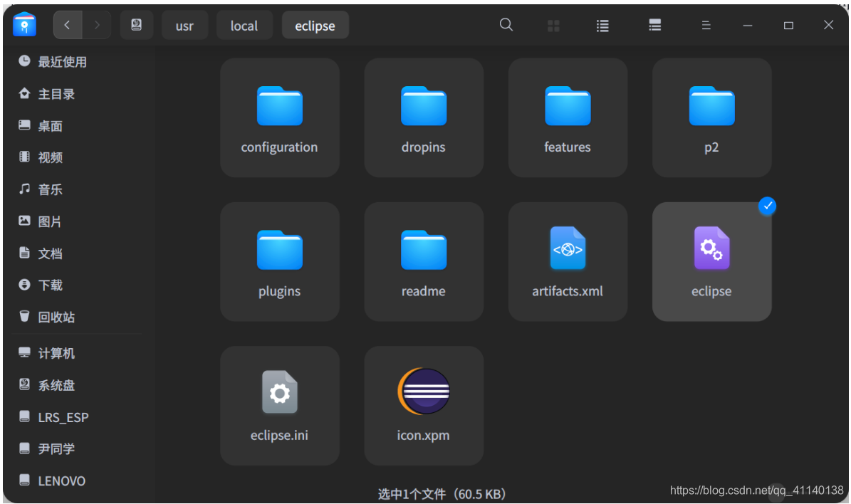Go back with the left arrow button
Image resolution: width=851 pixels, height=504 pixels.
[x=68, y=25]
